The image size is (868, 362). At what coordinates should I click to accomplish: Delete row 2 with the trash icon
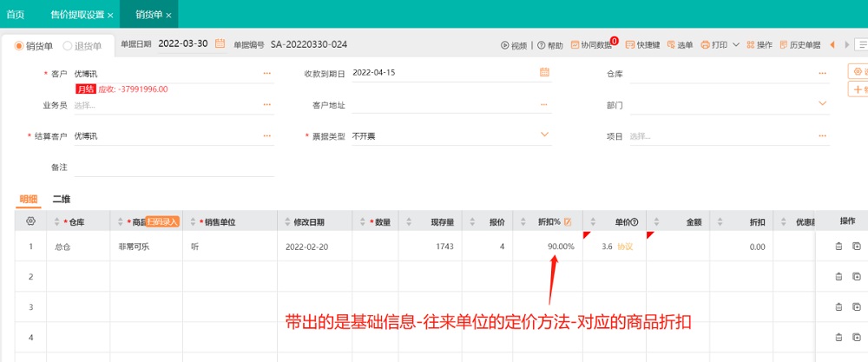(838, 276)
